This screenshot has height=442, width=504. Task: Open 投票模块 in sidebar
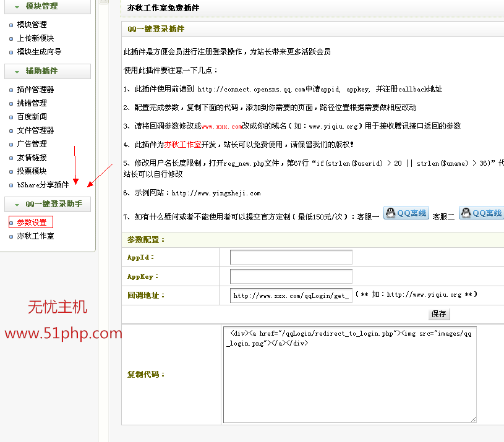click(32, 171)
